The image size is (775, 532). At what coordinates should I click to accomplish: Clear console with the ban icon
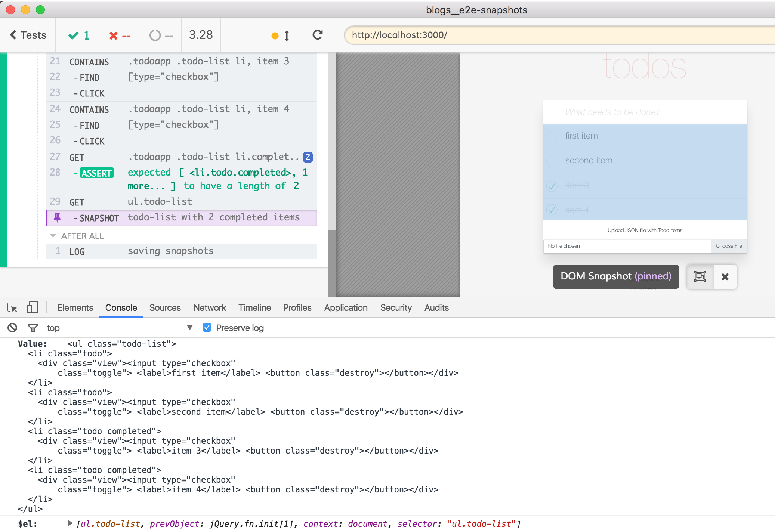tap(12, 328)
